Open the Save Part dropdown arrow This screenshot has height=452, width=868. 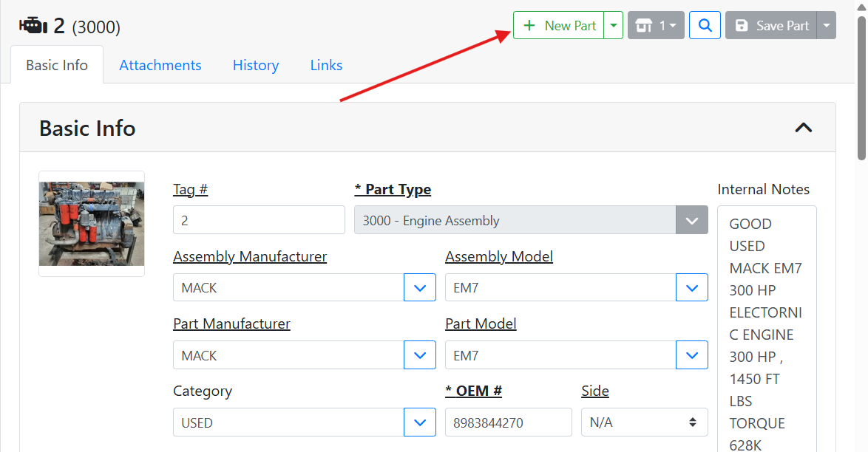(827, 26)
